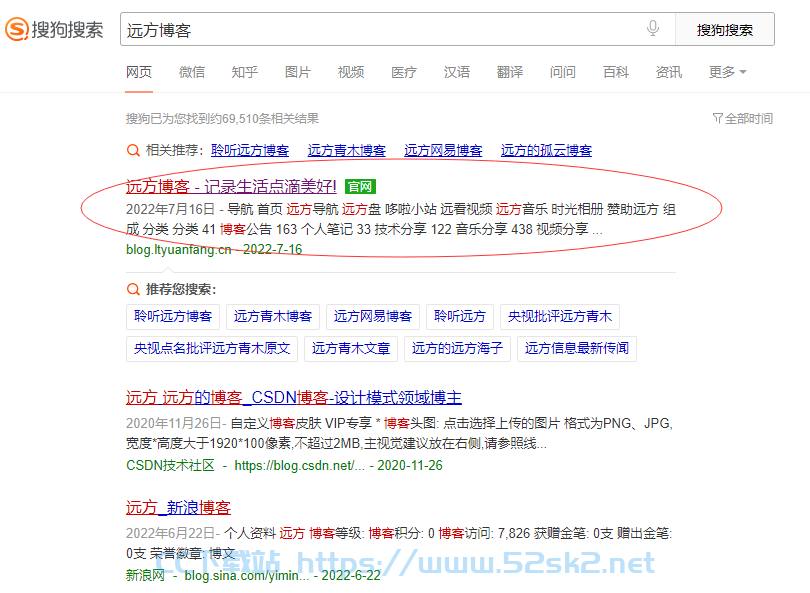
Task: Click the results count text 69,510条相关结果
Action: pyautogui.click(x=270, y=119)
